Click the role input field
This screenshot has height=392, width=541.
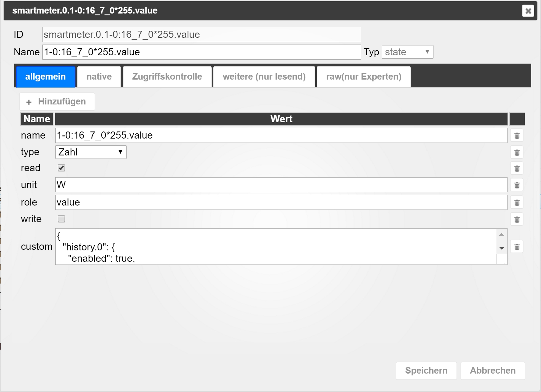pos(281,202)
